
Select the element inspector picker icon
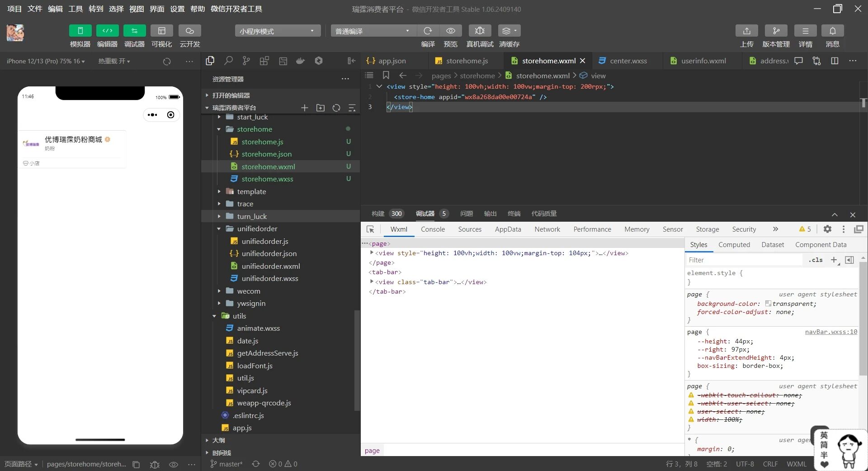point(370,229)
